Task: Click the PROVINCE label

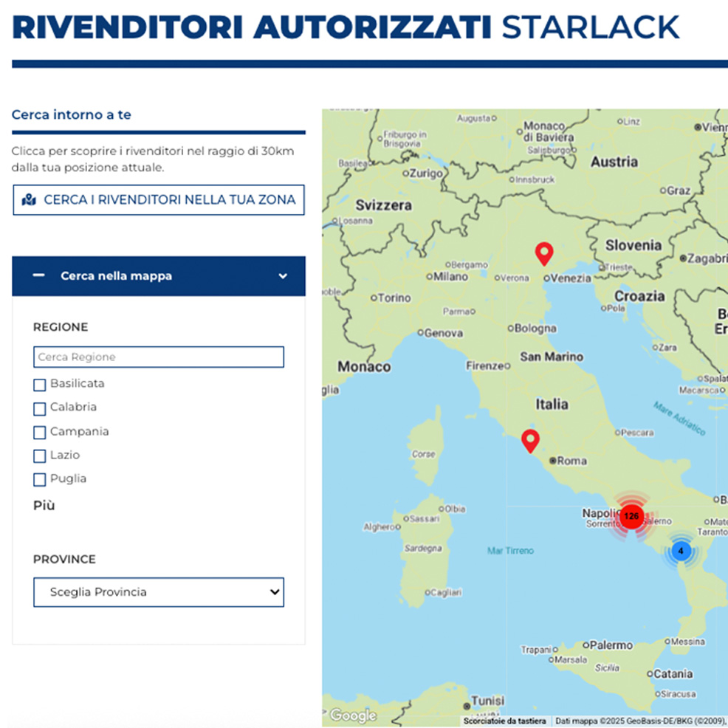Action: [x=64, y=559]
